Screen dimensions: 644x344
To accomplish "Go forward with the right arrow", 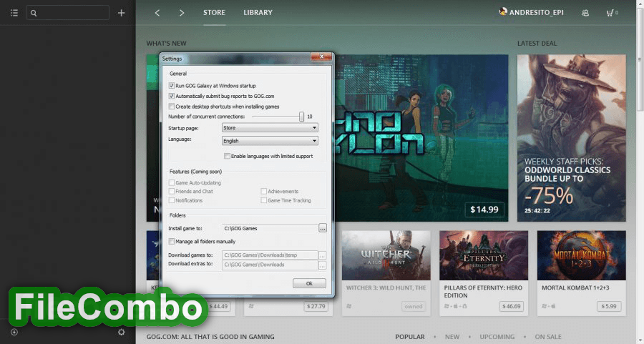I will [x=182, y=13].
